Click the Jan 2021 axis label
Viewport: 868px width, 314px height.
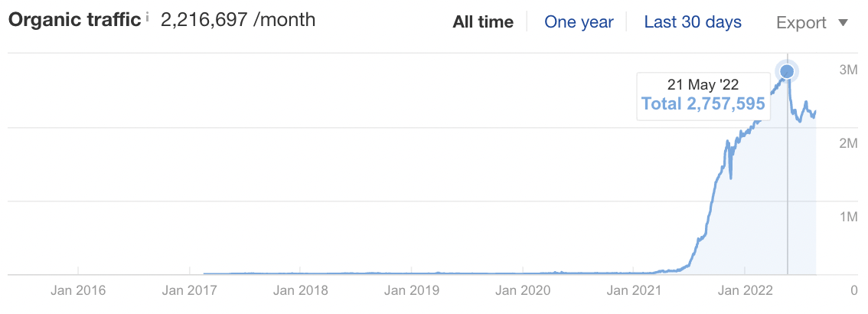tap(634, 290)
